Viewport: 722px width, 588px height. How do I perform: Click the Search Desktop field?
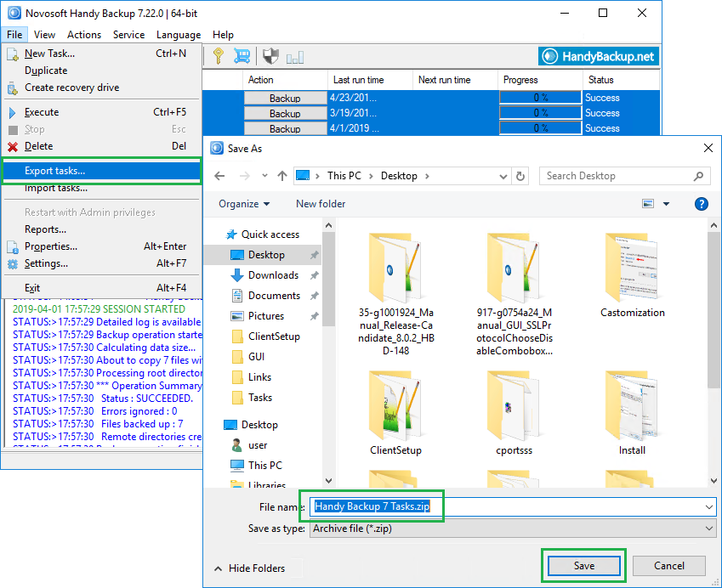[x=624, y=176]
